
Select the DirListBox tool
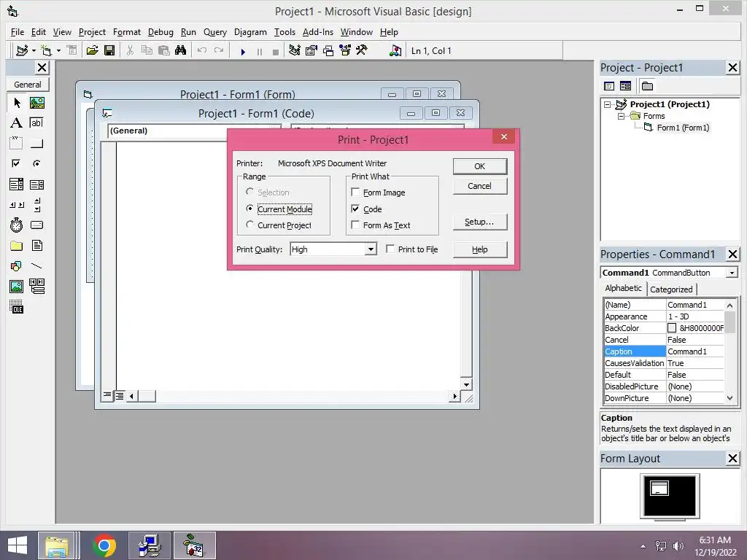coord(17,246)
